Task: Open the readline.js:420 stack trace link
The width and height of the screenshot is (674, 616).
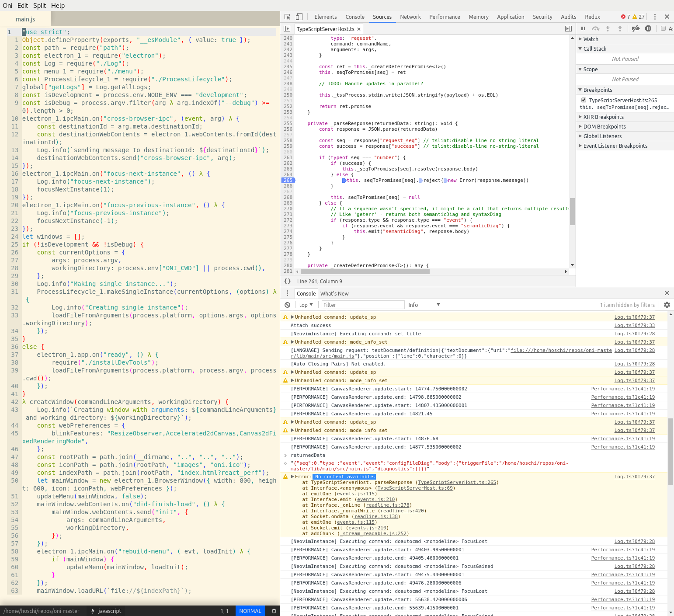Action: (402, 511)
